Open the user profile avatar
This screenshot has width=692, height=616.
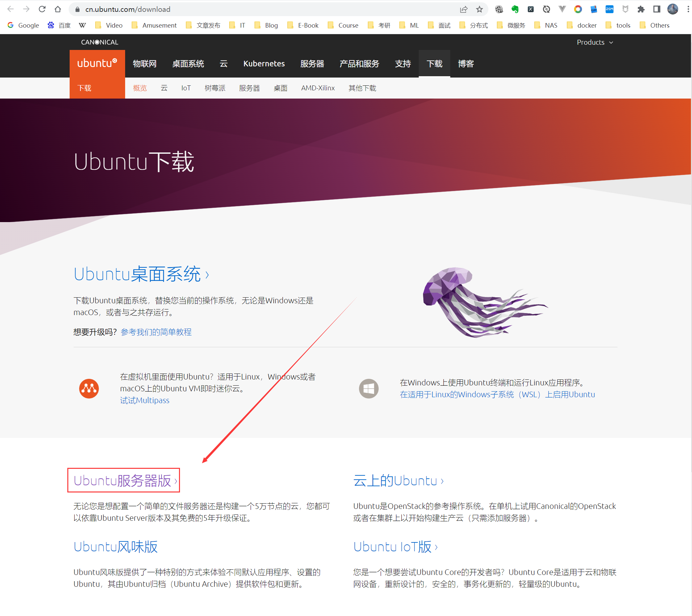click(x=673, y=10)
